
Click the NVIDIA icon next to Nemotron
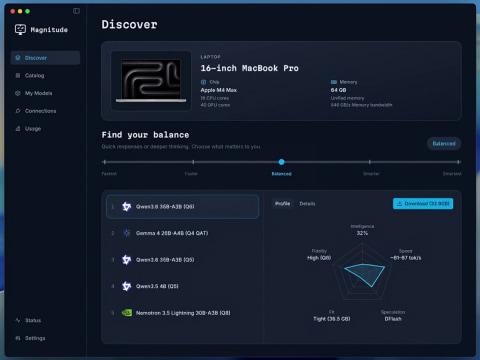pos(127,313)
